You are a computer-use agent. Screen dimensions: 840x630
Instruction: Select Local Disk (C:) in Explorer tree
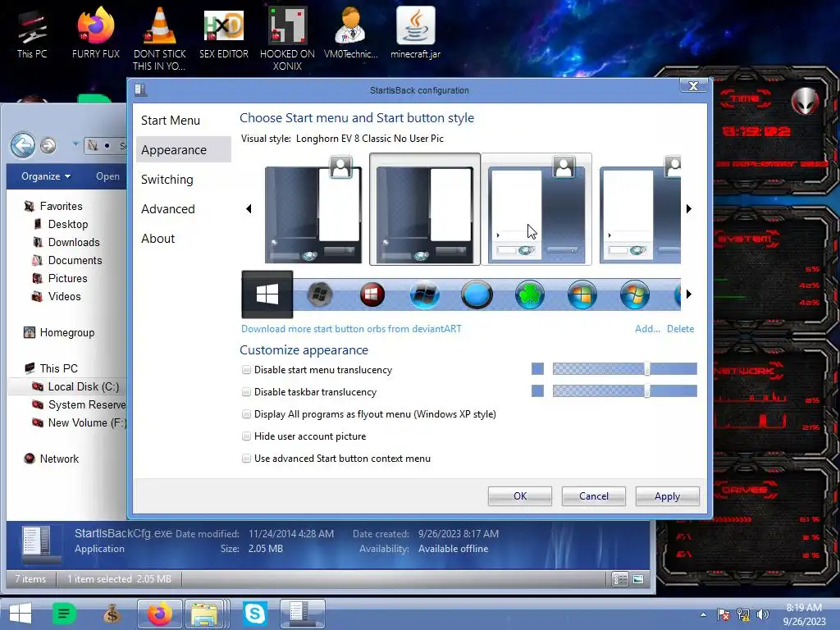pos(83,387)
